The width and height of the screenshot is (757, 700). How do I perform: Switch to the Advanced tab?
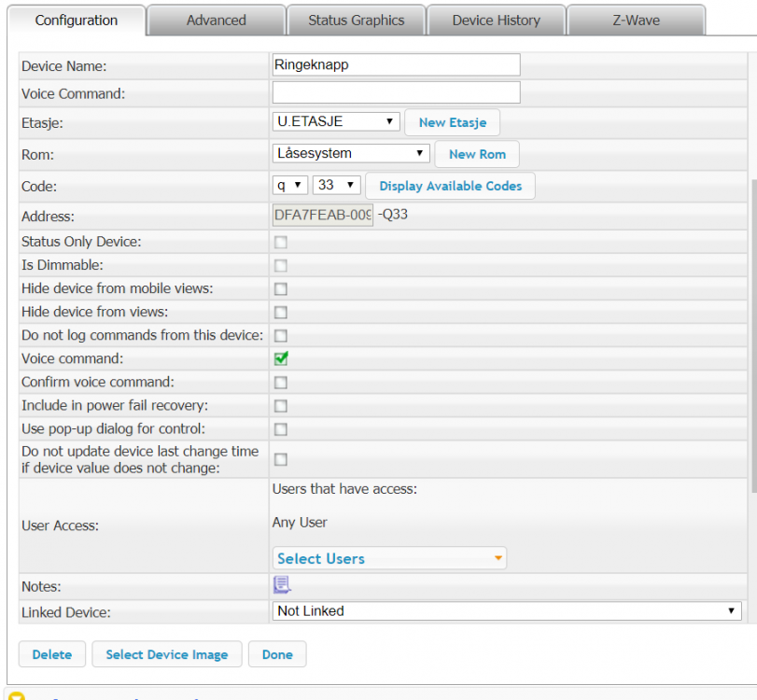pyautogui.click(x=216, y=21)
